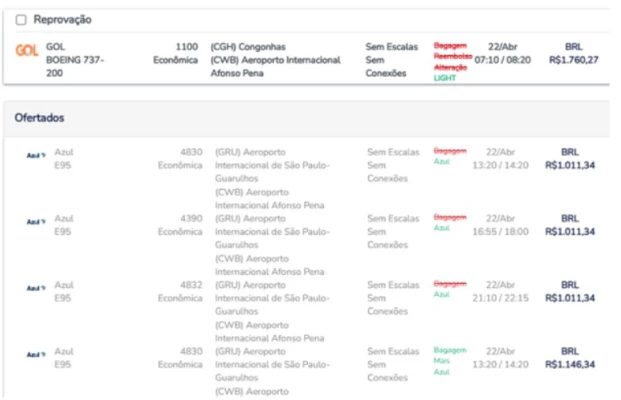The image size is (621, 400).
Task: Click Sem Escalas in flight 4390 row
Action: click(393, 219)
